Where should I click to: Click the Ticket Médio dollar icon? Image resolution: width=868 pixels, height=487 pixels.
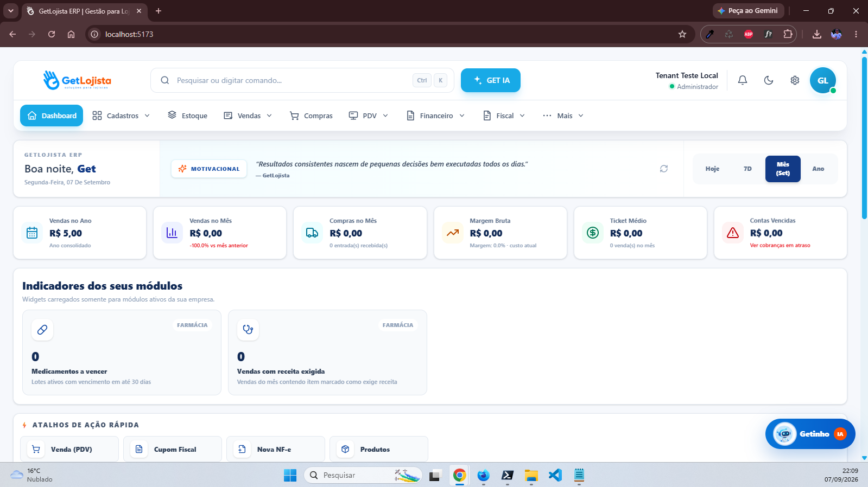[593, 233]
